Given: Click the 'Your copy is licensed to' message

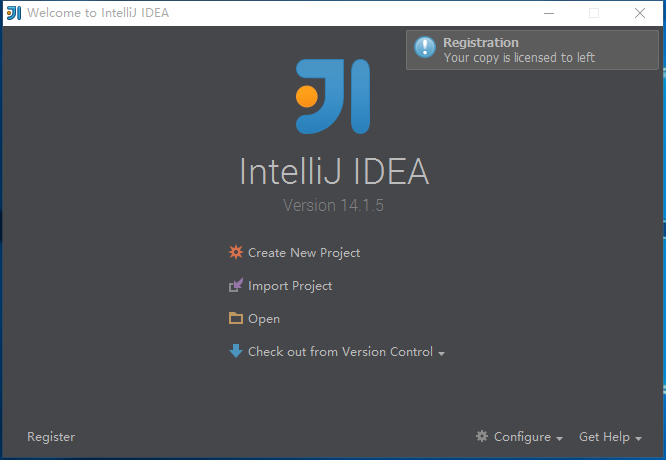Looking at the screenshot, I should 519,57.
